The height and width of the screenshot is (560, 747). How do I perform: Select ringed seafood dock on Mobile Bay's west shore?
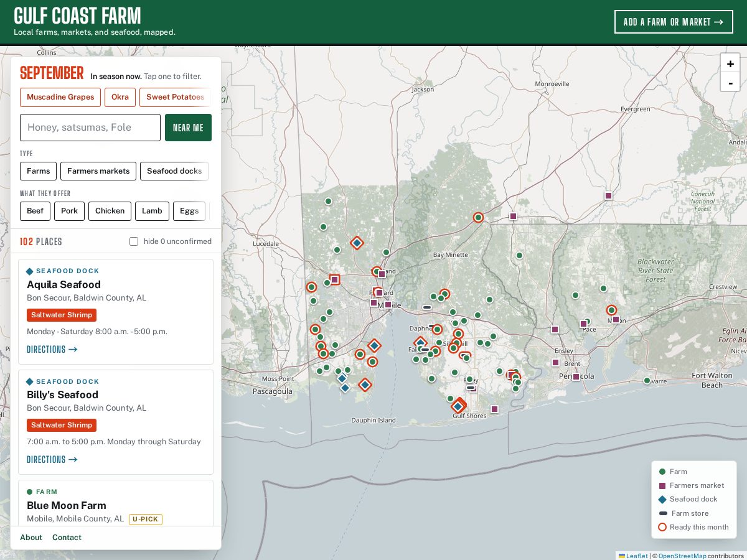374,345
